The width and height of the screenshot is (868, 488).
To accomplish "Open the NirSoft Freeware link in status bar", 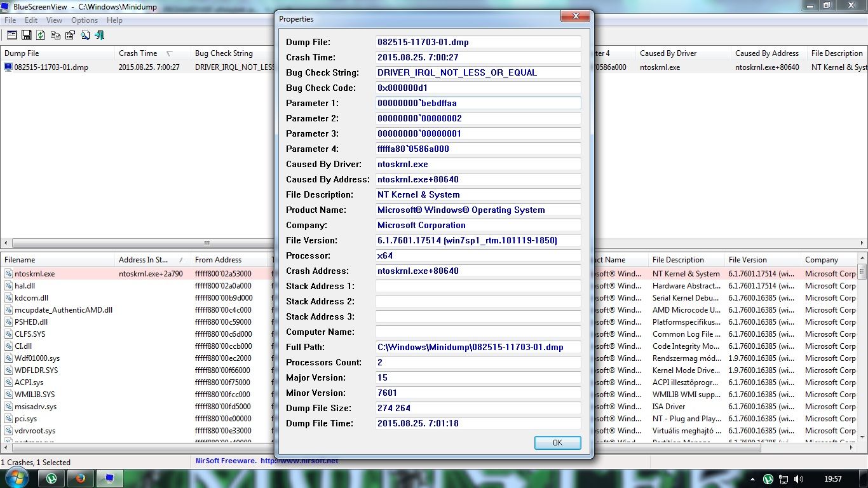I will [267, 461].
